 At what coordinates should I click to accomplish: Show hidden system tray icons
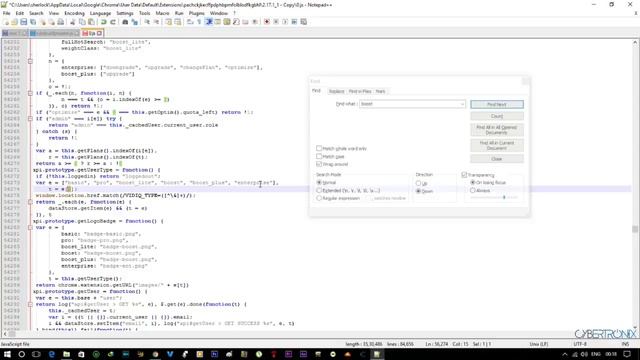pyautogui.click(x=565, y=354)
